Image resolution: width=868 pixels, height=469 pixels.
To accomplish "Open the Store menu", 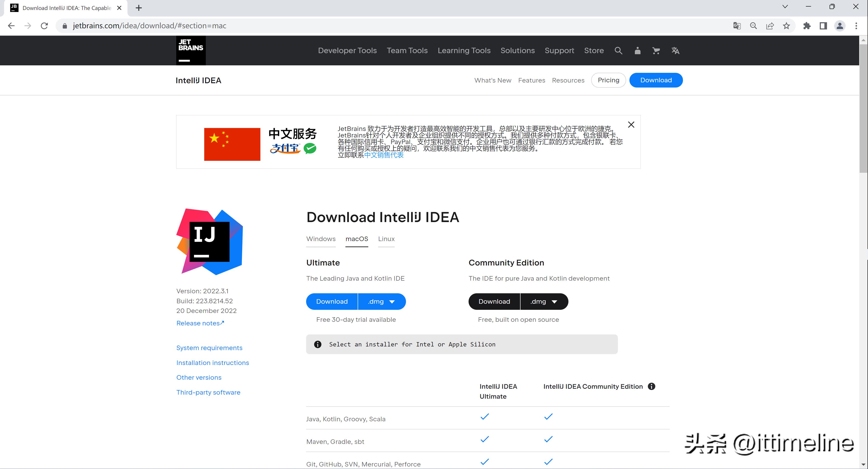I will [594, 51].
